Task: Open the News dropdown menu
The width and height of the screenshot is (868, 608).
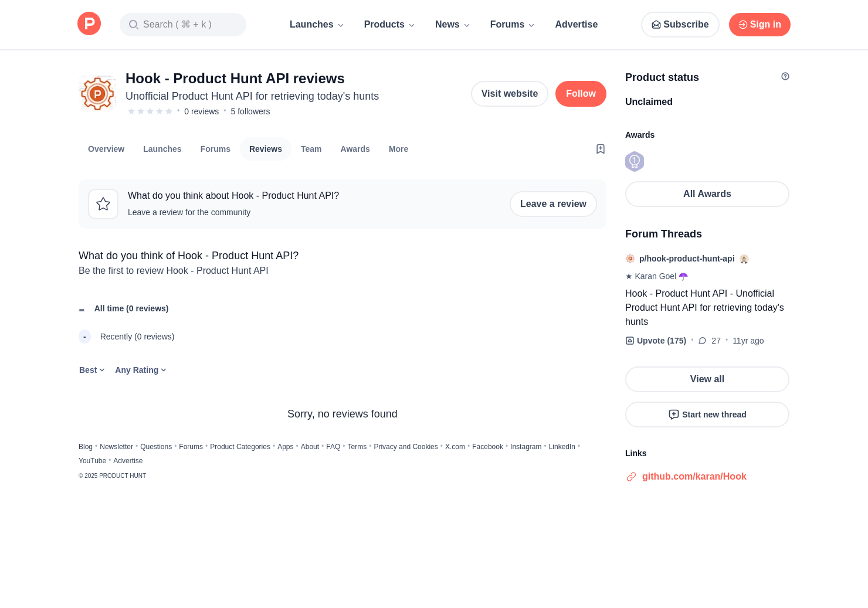Action: click(x=453, y=25)
